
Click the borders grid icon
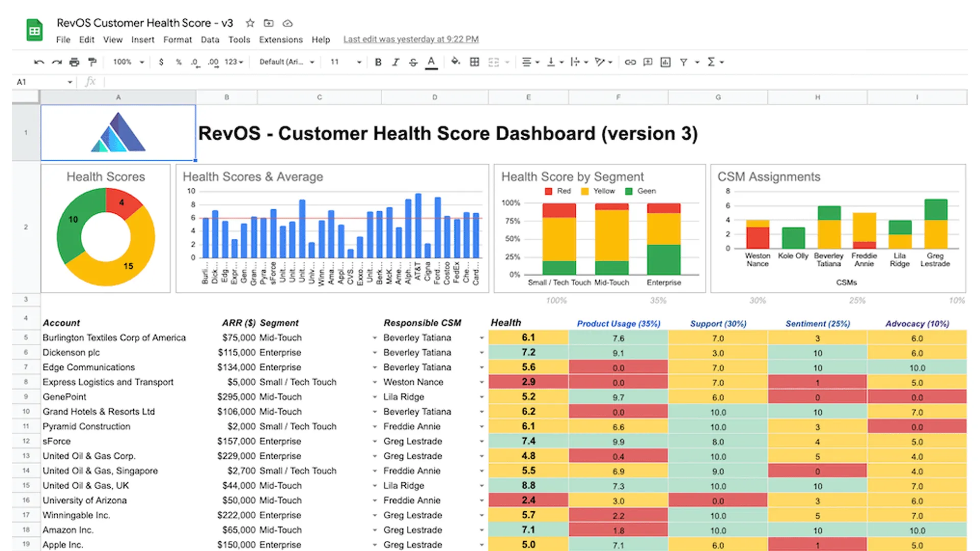[474, 62]
